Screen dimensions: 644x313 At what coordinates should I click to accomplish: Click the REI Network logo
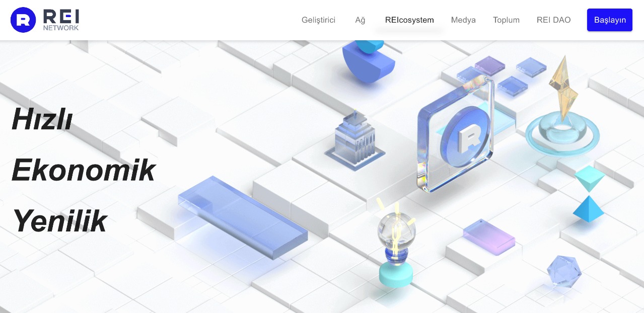45,20
